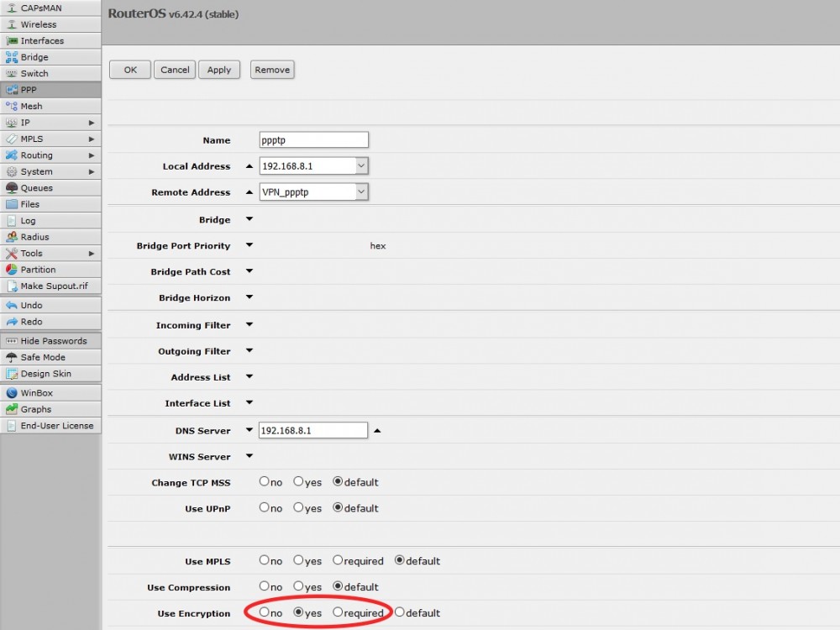Open the Graphs chart icon
840x630 pixels.
click(12, 409)
